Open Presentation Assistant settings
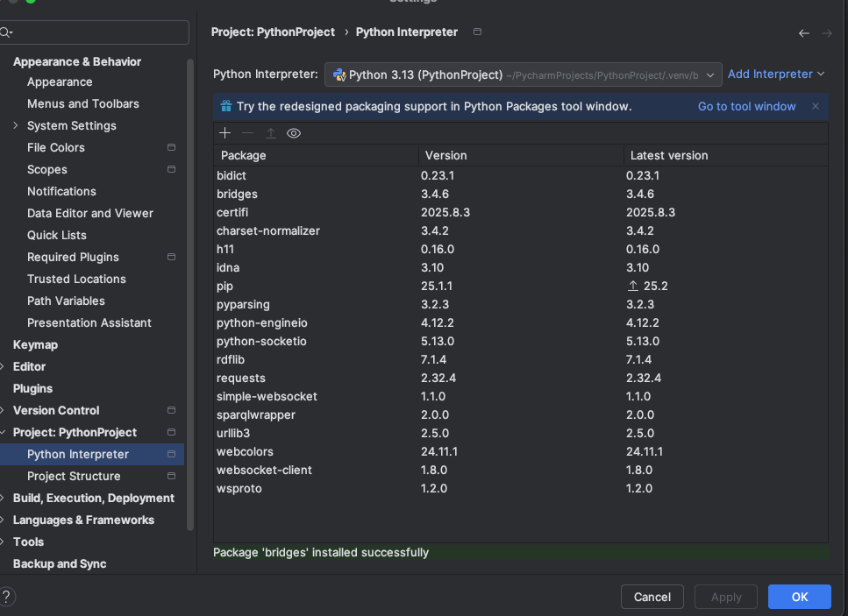 coord(89,322)
